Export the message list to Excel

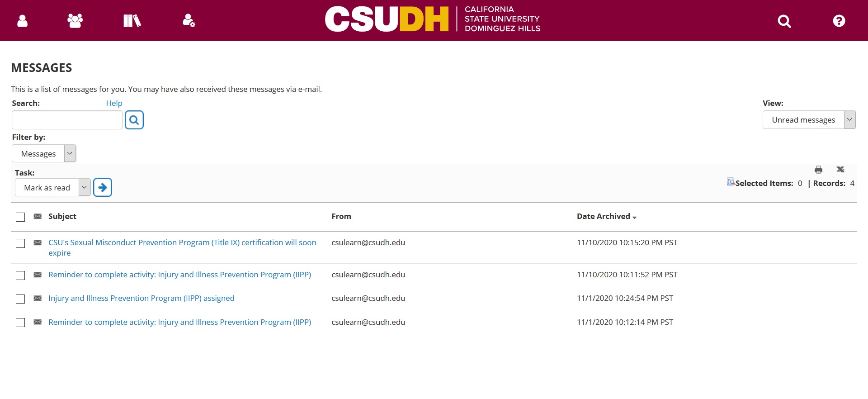(x=840, y=169)
